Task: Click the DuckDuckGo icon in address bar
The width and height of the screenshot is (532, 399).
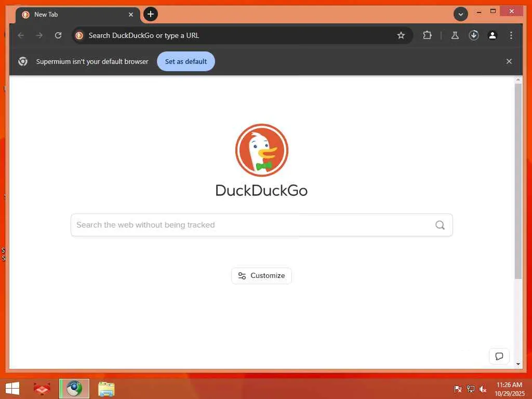Action: [x=79, y=35]
